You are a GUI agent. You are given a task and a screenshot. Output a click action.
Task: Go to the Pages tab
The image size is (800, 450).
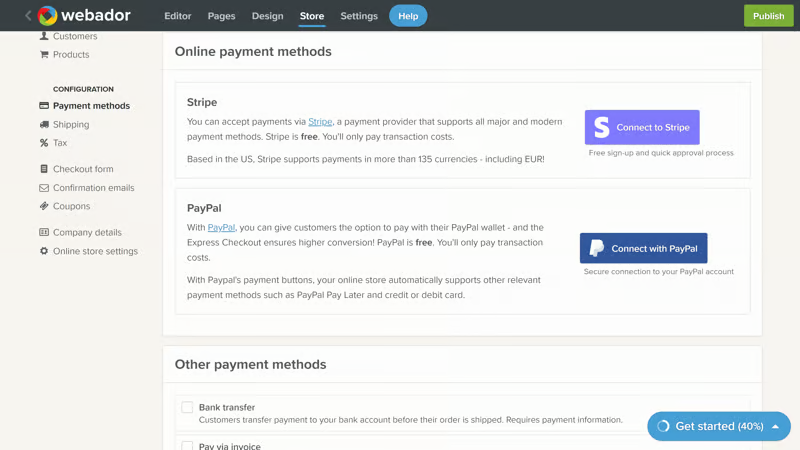click(221, 16)
